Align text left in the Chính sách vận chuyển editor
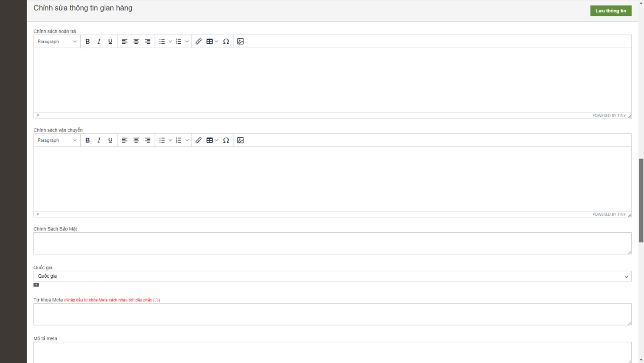Screen dimensions: 644x363 [125, 141]
